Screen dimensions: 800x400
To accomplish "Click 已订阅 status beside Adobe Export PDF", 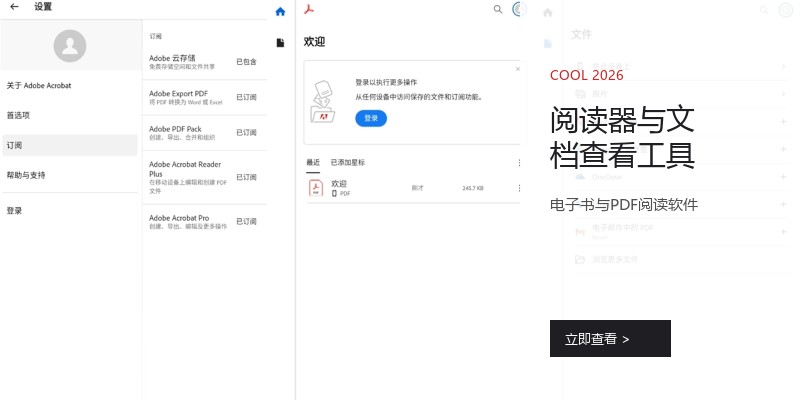I will tap(246, 97).
